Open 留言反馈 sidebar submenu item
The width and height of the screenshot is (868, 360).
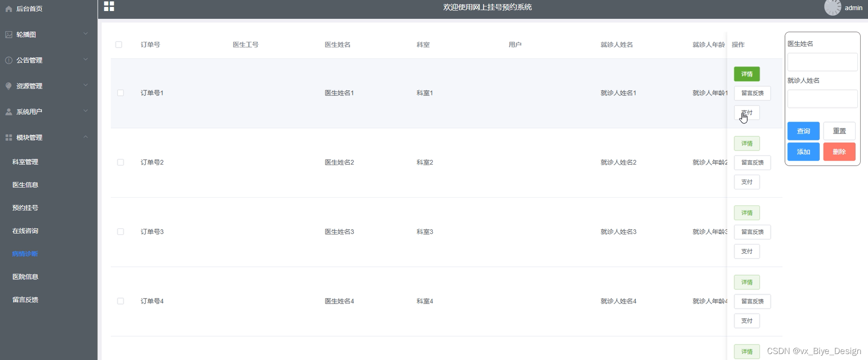pos(25,299)
